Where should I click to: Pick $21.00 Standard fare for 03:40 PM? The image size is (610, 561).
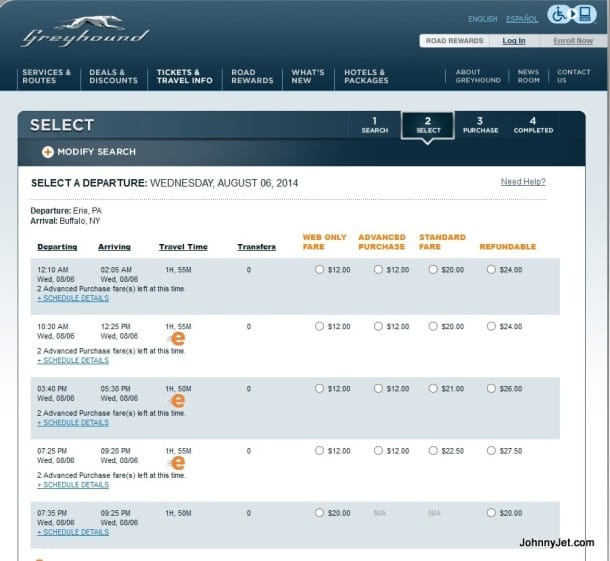point(433,388)
